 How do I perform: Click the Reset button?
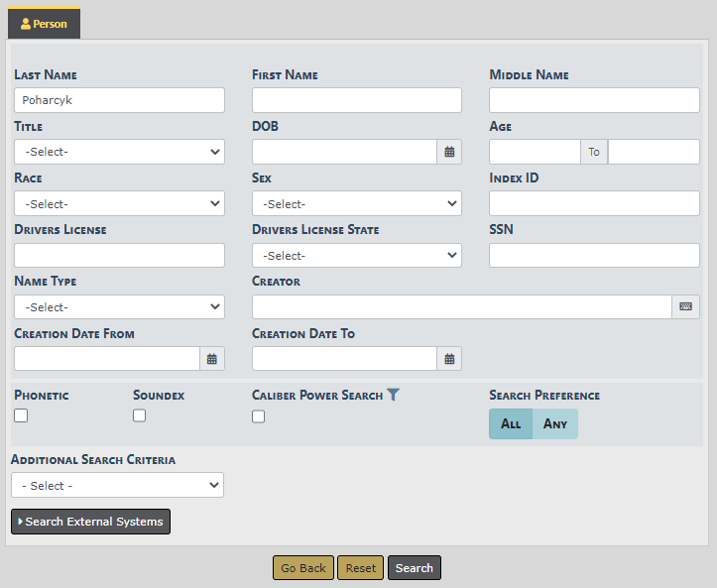click(x=361, y=568)
